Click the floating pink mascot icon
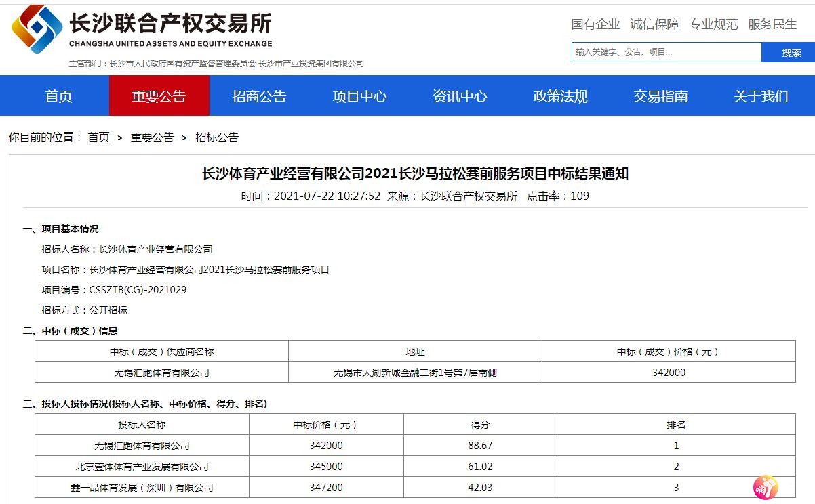Image resolution: width=815 pixels, height=504 pixels. (x=766, y=486)
